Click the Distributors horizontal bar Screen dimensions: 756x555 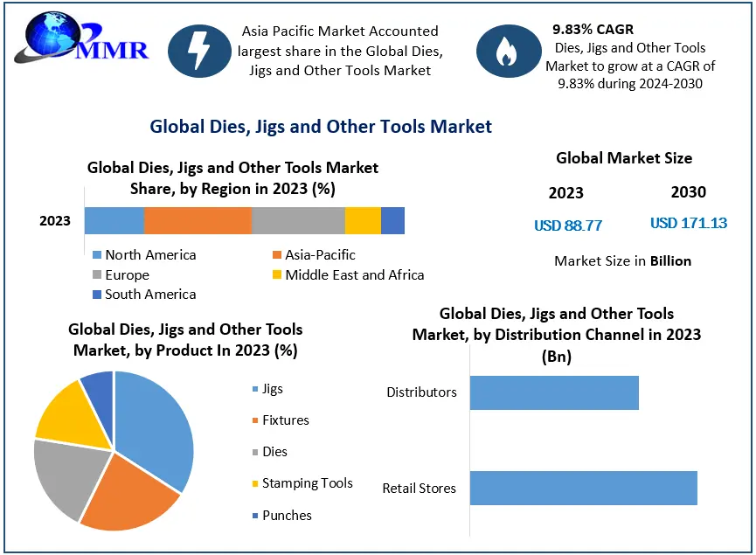(554, 393)
